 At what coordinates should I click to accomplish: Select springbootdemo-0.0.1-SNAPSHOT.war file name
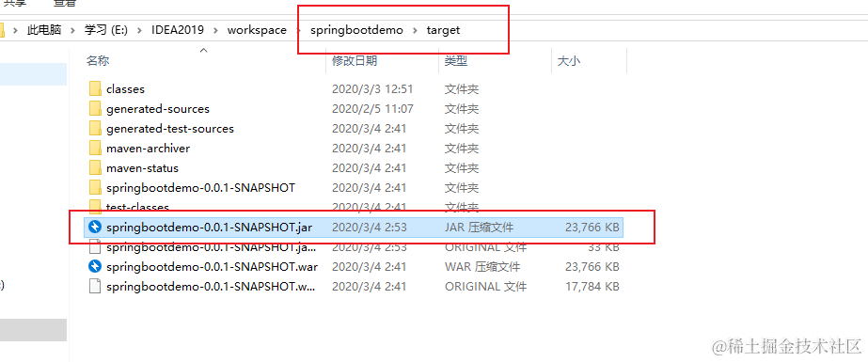click(x=212, y=267)
